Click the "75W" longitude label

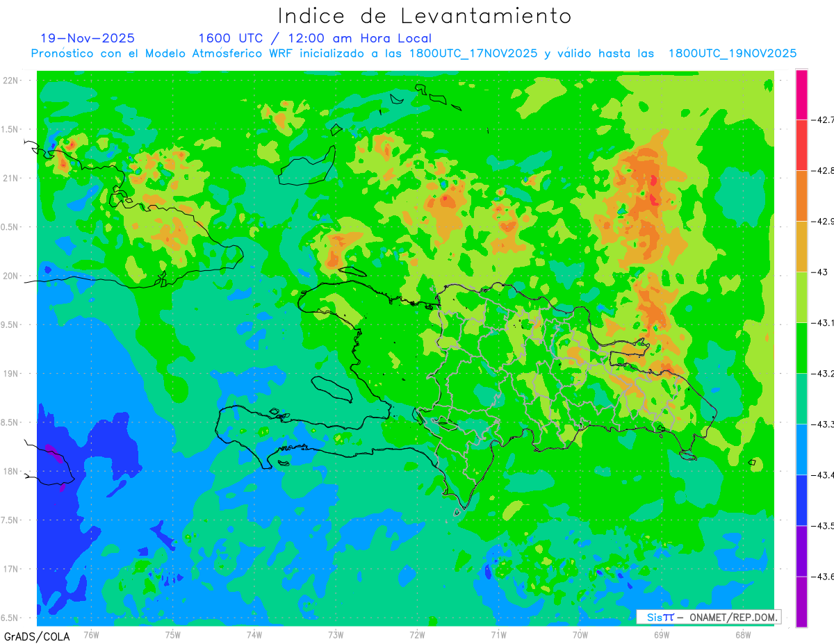173,635
